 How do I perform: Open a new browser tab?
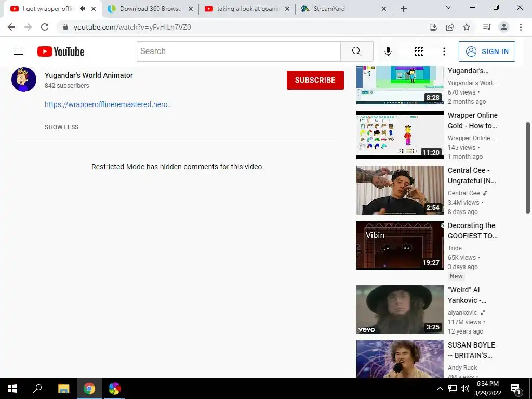pos(403,9)
